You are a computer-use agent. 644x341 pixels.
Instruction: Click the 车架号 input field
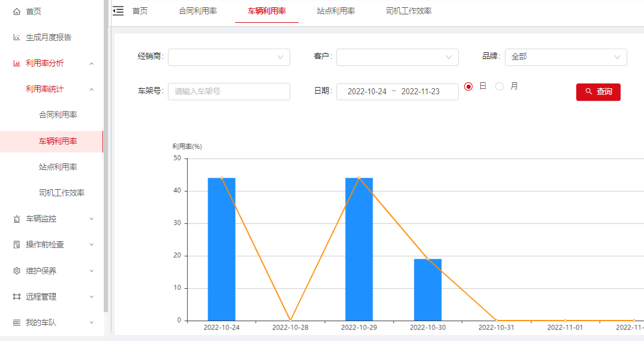(x=228, y=91)
